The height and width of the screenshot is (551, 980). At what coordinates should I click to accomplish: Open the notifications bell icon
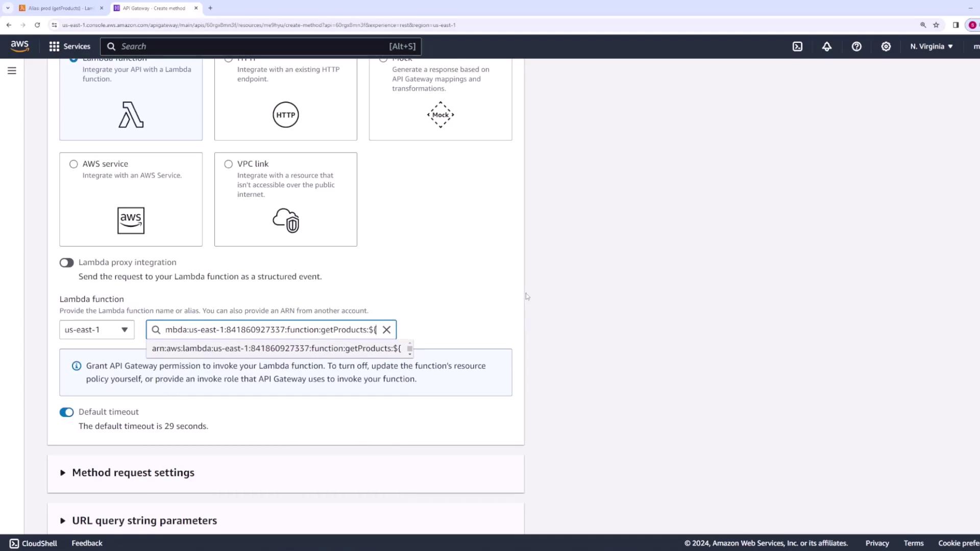coord(827,46)
